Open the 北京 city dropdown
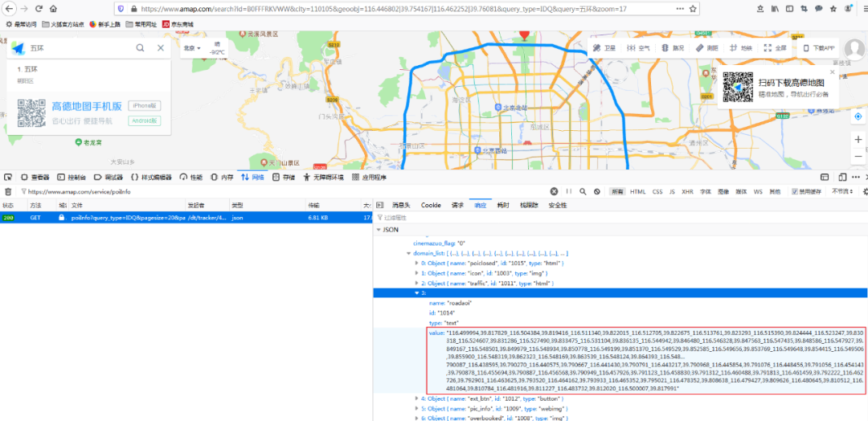The height and width of the screenshot is (421, 868). point(192,48)
